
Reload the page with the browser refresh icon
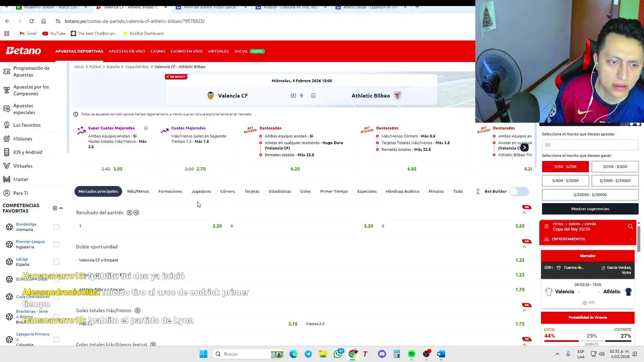pyautogui.click(x=31, y=21)
